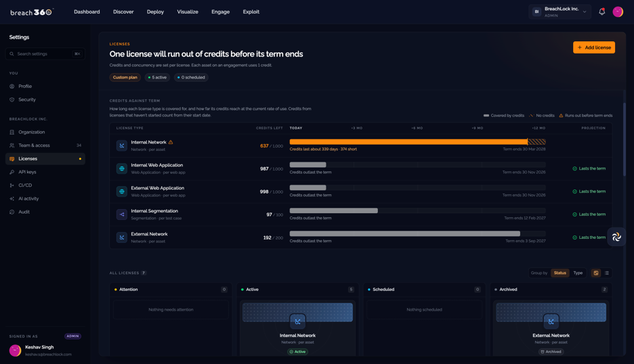Click the Add license button
The image size is (634, 364).
point(593,47)
